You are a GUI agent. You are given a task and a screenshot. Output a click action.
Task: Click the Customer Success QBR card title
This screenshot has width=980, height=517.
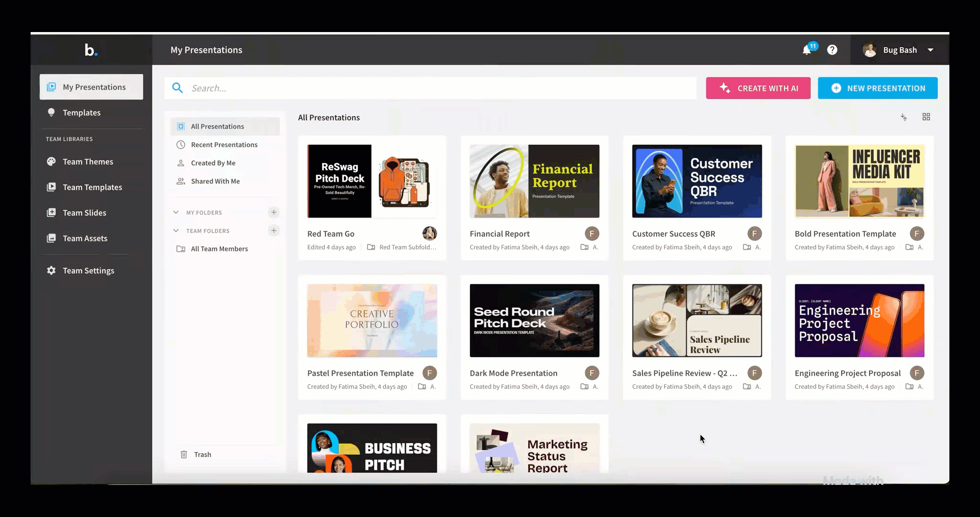(674, 234)
